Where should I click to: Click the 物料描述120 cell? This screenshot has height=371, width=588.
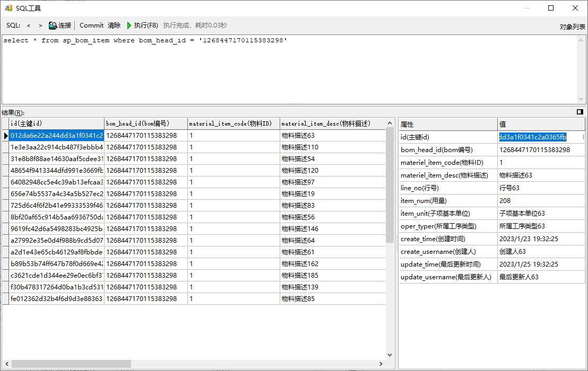(x=333, y=170)
